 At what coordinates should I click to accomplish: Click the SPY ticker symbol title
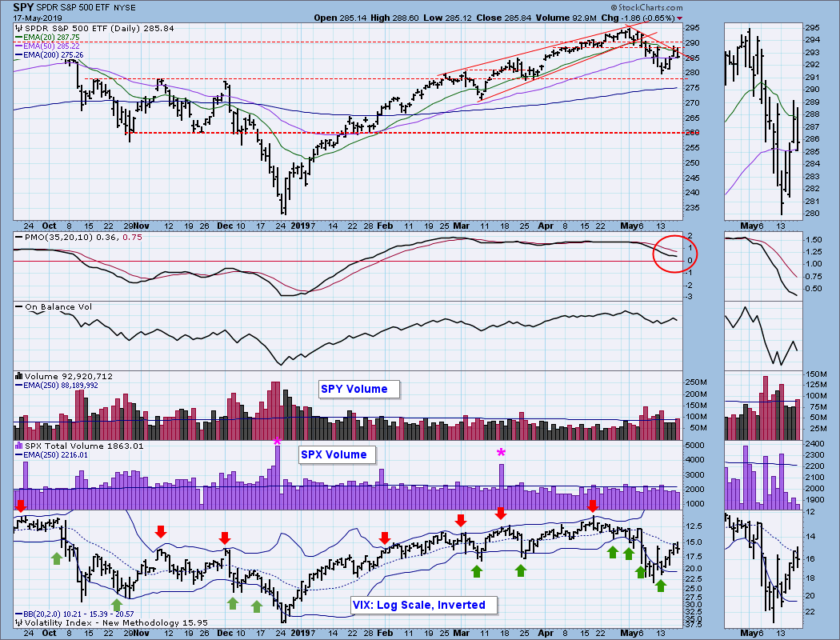point(22,7)
